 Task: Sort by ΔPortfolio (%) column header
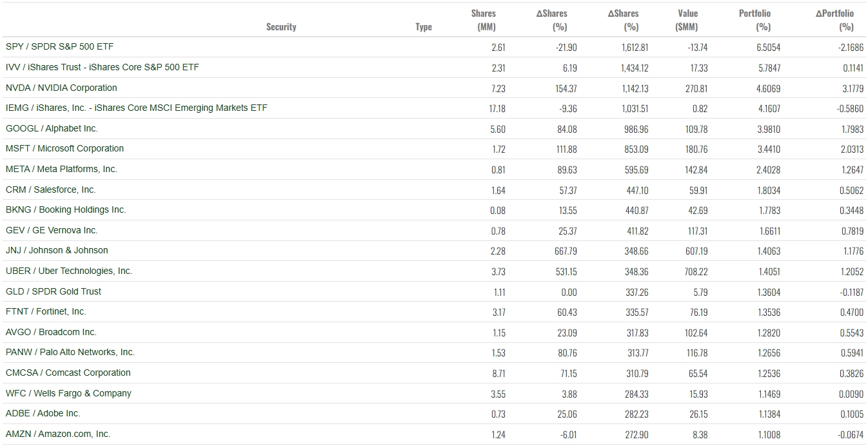[x=834, y=20]
